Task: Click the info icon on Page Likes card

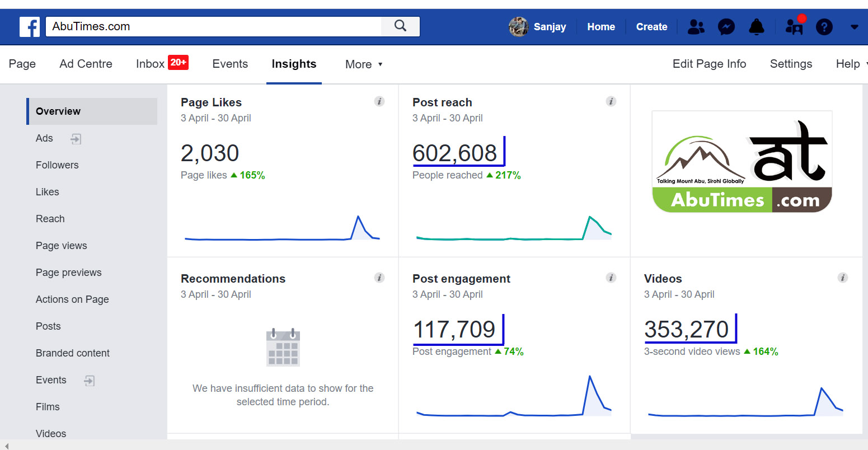Action: [x=379, y=101]
